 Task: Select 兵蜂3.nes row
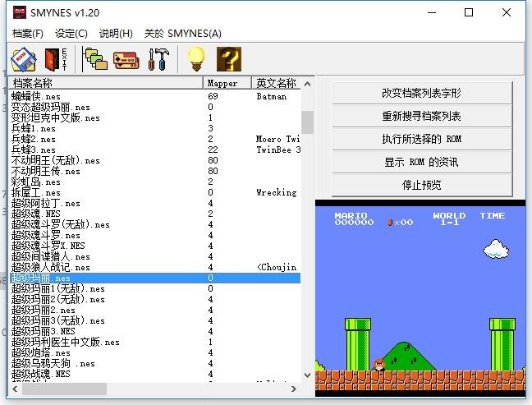(x=154, y=150)
